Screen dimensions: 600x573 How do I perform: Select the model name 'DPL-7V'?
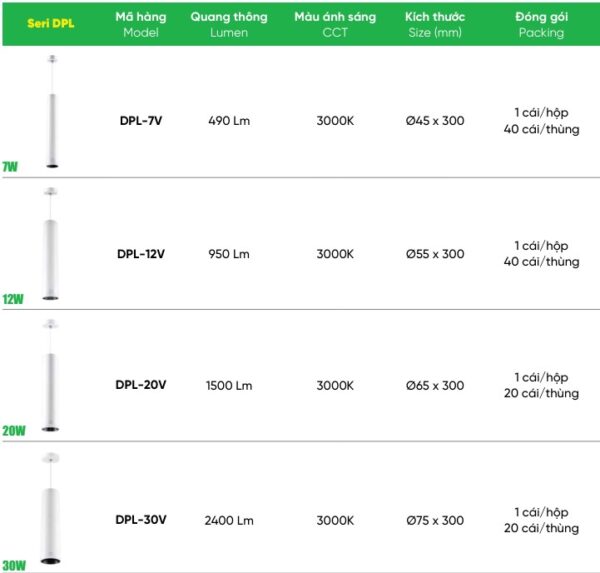[x=141, y=121]
